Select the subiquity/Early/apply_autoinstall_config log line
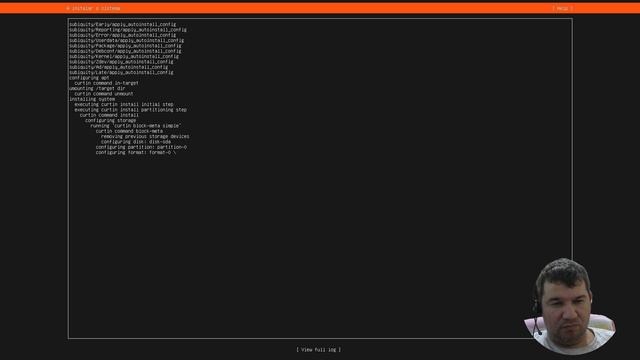This screenshot has height=360, width=640. 123,24
